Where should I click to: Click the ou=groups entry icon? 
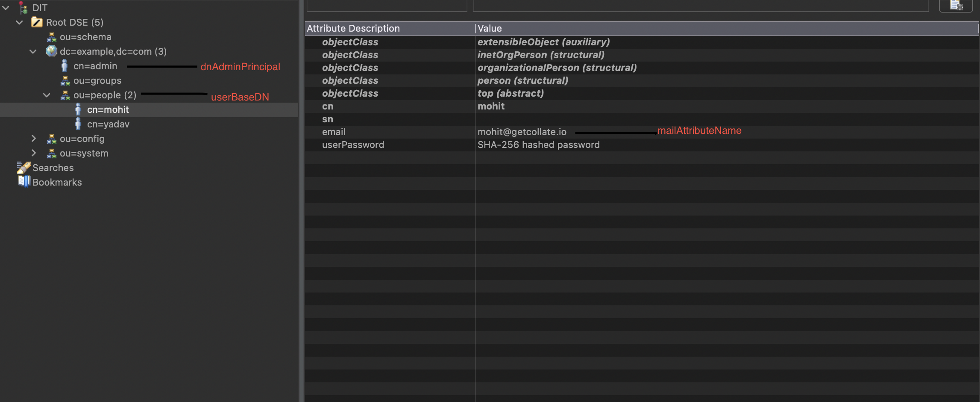tap(65, 80)
